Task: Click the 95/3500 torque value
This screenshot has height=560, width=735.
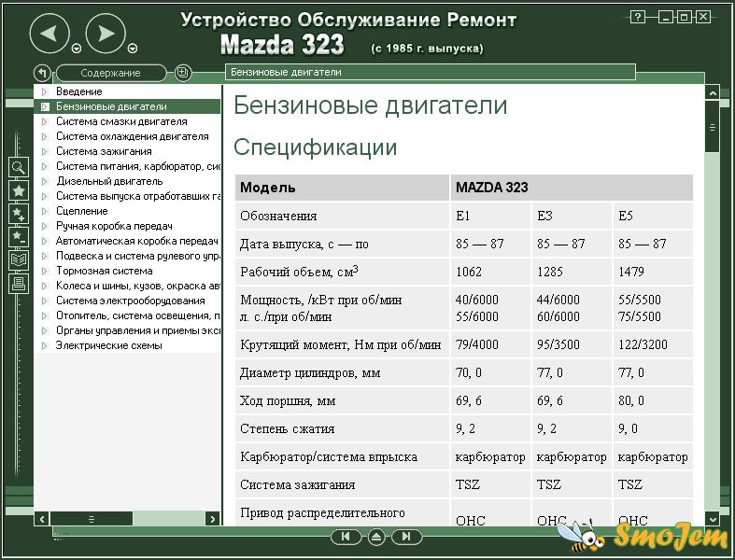Action: click(x=558, y=345)
